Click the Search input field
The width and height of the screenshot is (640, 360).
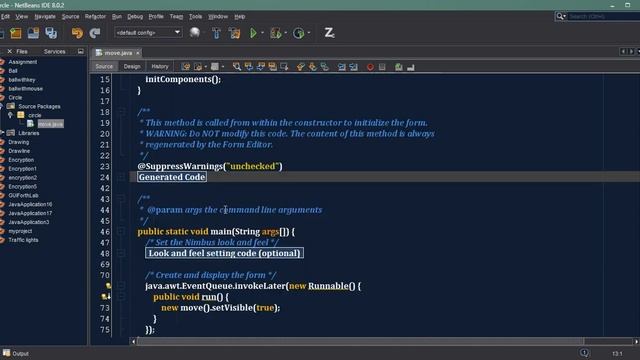point(604,17)
